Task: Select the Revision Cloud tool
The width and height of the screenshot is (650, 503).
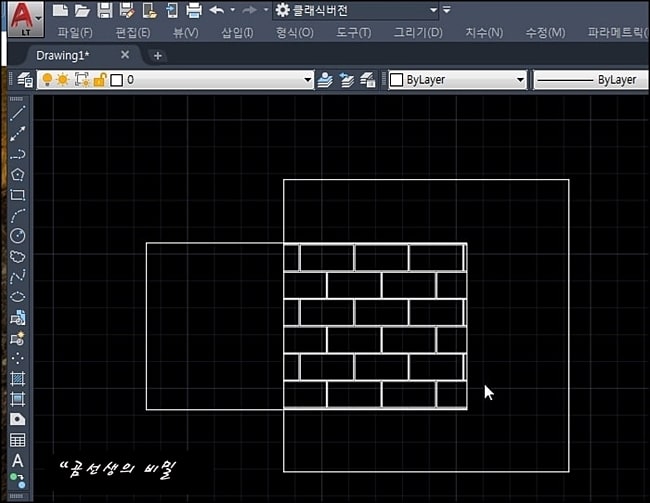Action: pos(17,256)
